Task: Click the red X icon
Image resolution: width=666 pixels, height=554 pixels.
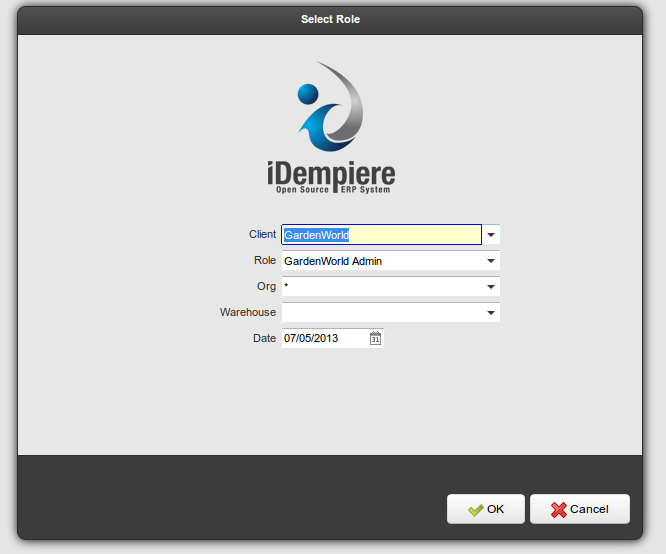Action: [558, 510]
